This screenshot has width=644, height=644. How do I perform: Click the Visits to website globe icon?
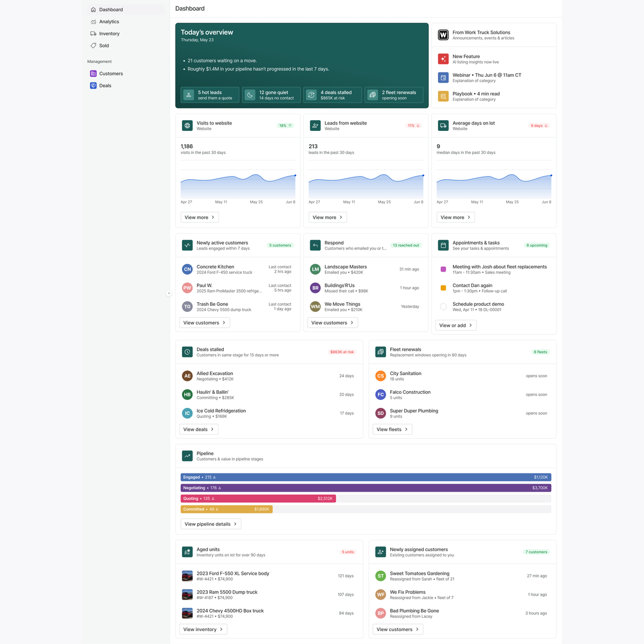point(187,126)
